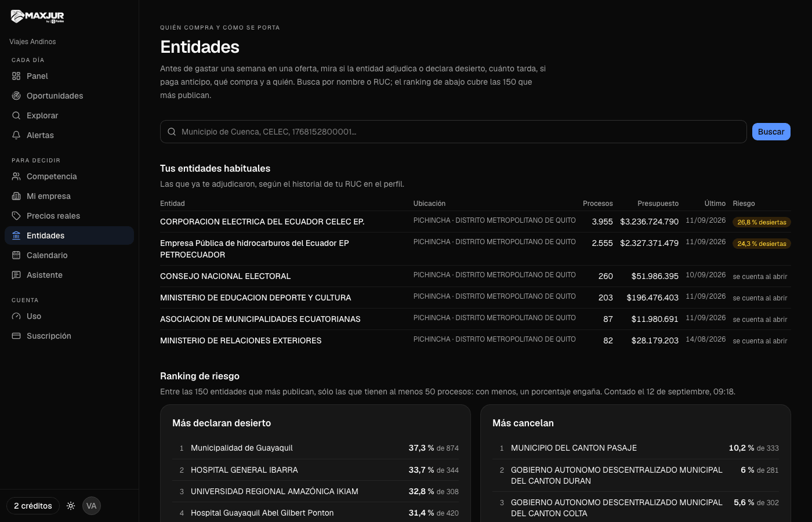Click the Oportunidades target icon
Viewport: 812px width, 522px height.
[16, 96]
